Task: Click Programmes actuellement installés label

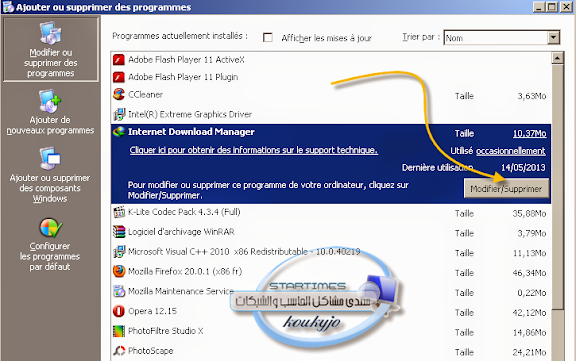Action: click(180, 36)
